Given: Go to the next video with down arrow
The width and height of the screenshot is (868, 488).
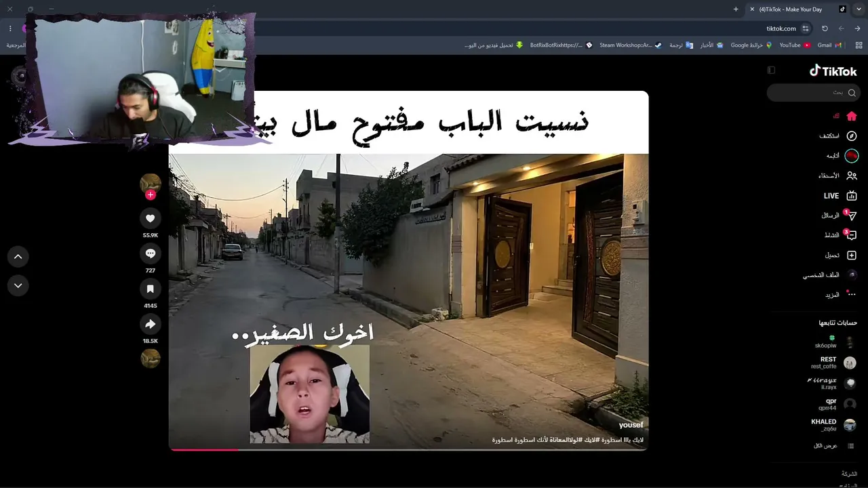Looking at the screenshot, I should coord(18,285).
